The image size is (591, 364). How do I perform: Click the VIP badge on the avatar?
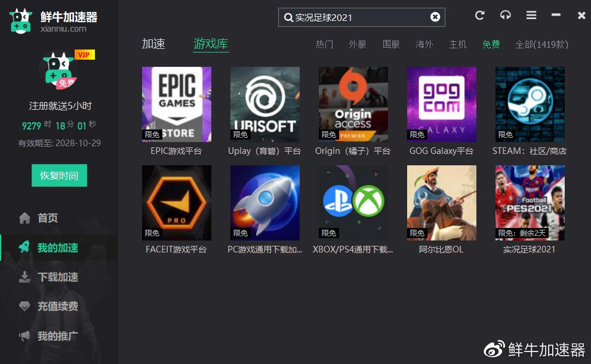click(83, 54)
